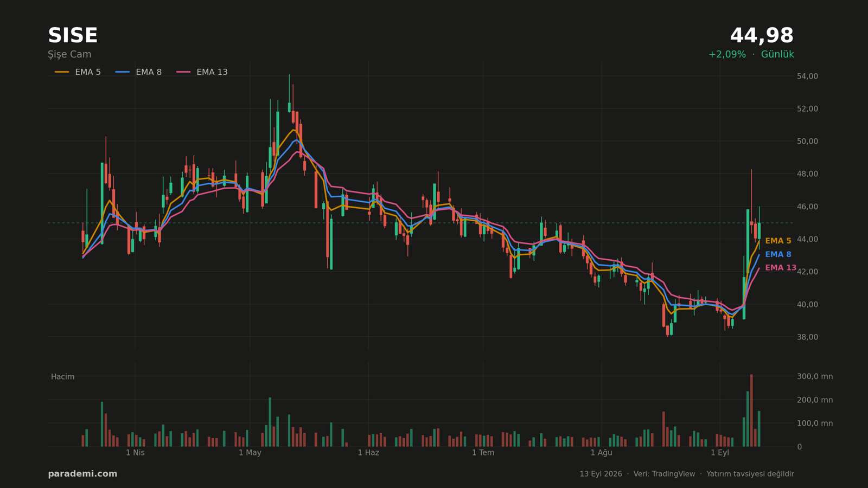Click the +2,09% daily change text
The height and width of the screenshot is (488, 868).
(x=727, y=54)
